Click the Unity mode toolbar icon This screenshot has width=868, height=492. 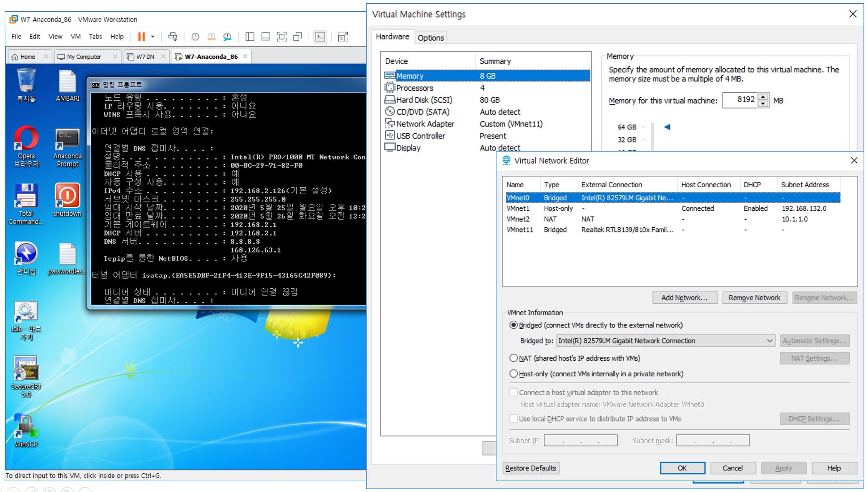pyautogui.click(x=297, y=37)
